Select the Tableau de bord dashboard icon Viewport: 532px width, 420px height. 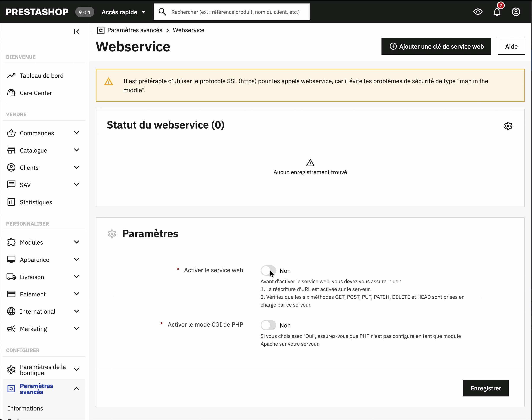pyautogui.click(x=11, y=75)
